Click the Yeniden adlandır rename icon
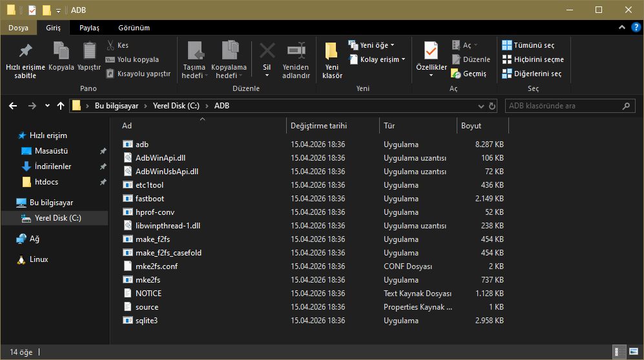Viewport: 644px width, 360px height. [296, 51]
